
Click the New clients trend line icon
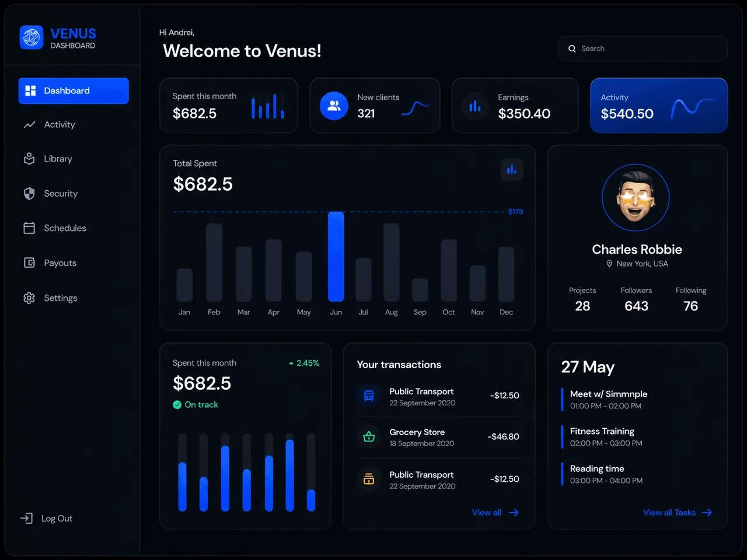click(x=416, y=107)
